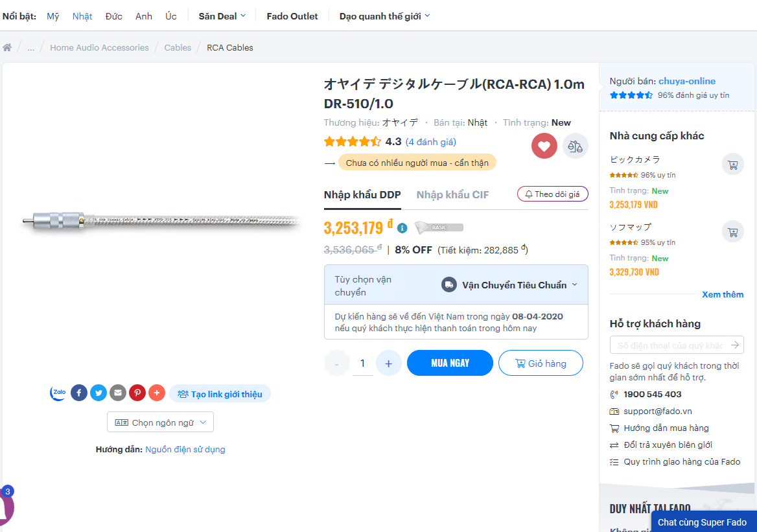Click Chưa có nhiều người mua warning tag
757x532 pixels.
pyautogui.click(x=417, y=163)
